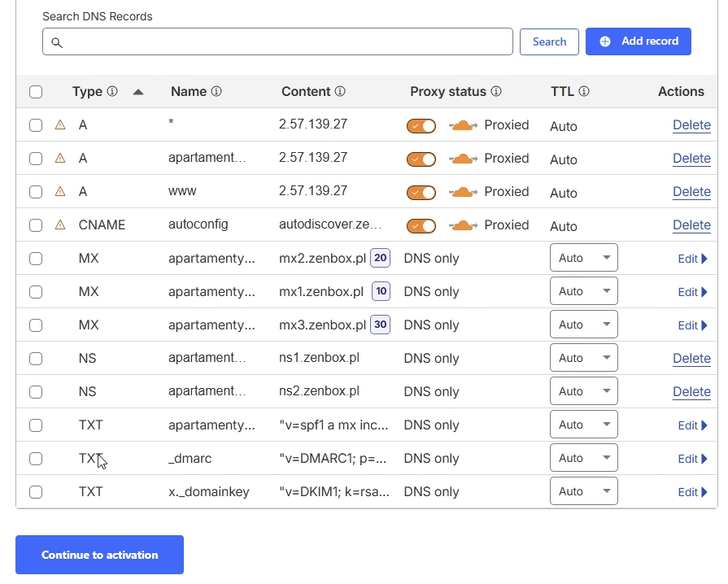
Task: Click the Proxy status info icon
Action: tap(496, 91)
